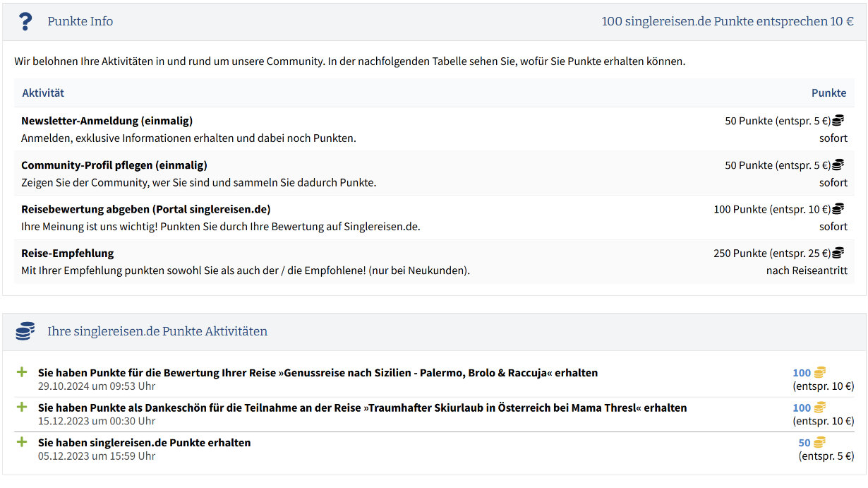The width and height of the screenshot is (868, 488).
Task: Click '100 singlereisen.de Punkte entsprechen 10 €' text
Action: click(x=728, y=21)
